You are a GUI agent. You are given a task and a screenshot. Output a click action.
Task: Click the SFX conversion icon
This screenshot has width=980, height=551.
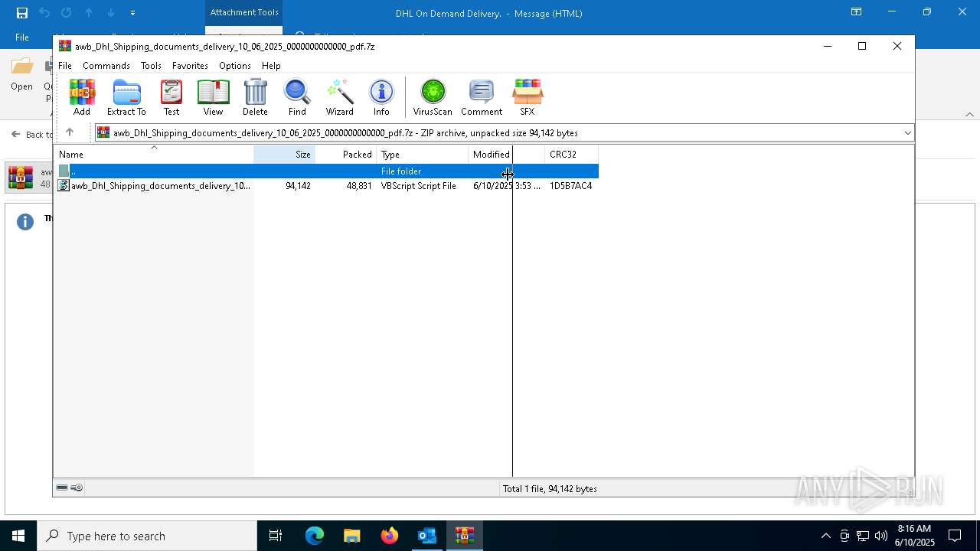tap(528, 97)
